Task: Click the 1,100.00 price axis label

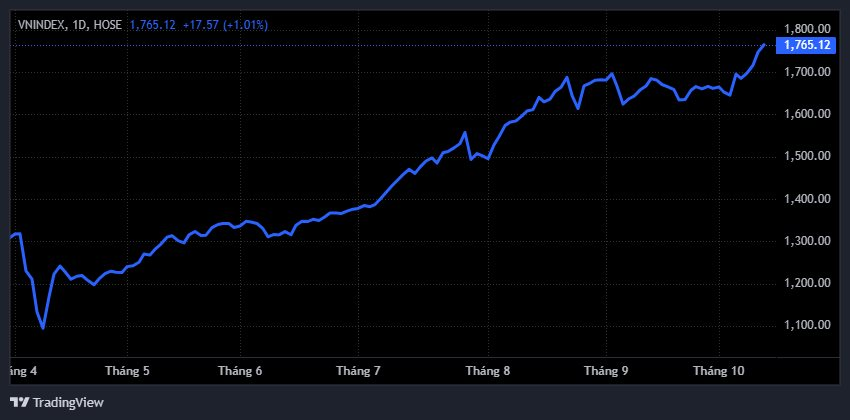Action: [807, 325]
